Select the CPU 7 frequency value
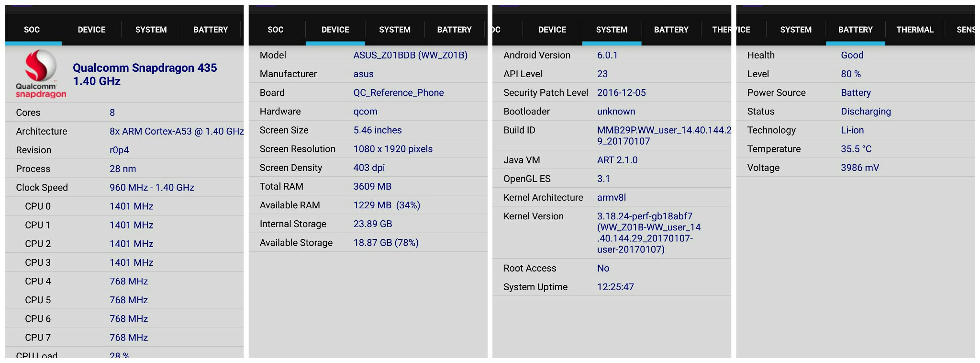Image resolution: width=980 pixels, height=363 pixels. click(128, 337)
